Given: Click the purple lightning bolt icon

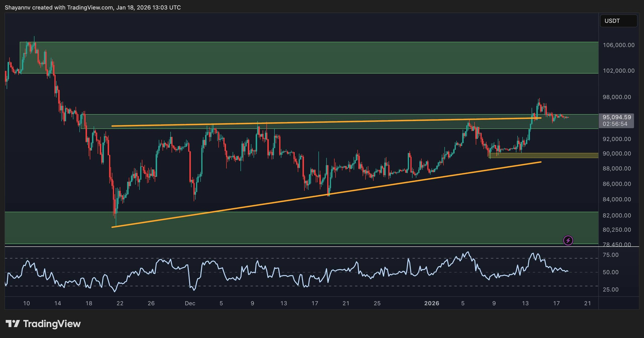Looking at the screenshot, I should point(568,240).
